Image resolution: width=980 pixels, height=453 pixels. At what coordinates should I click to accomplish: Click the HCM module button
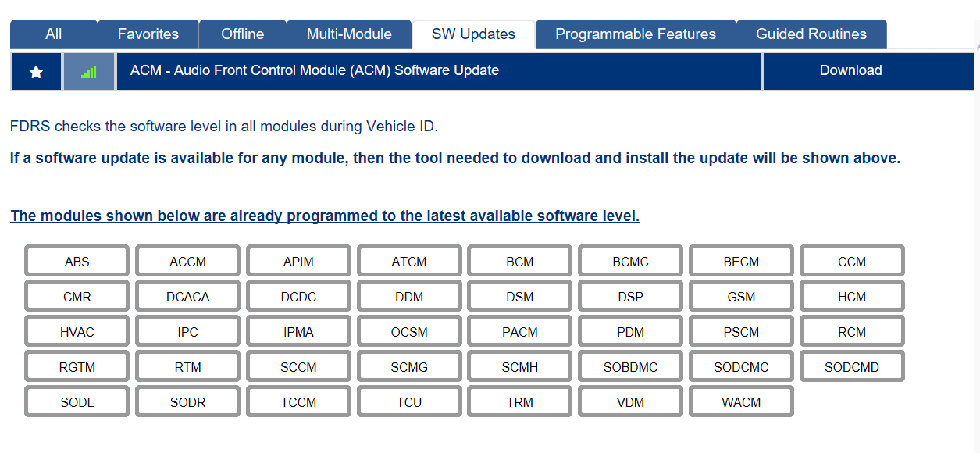coord(852,296)
